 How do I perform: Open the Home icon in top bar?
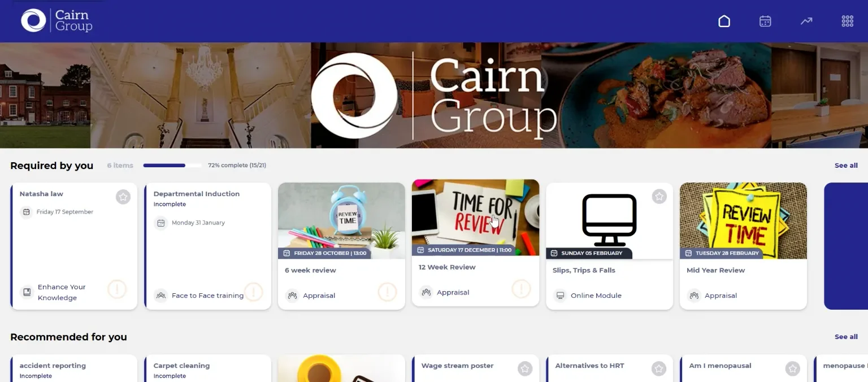(724, 21)
